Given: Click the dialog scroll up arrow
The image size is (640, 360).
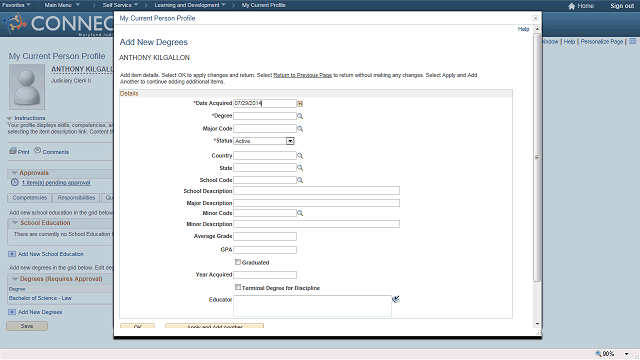Looking at the screenshot, I should pos(537,29).
